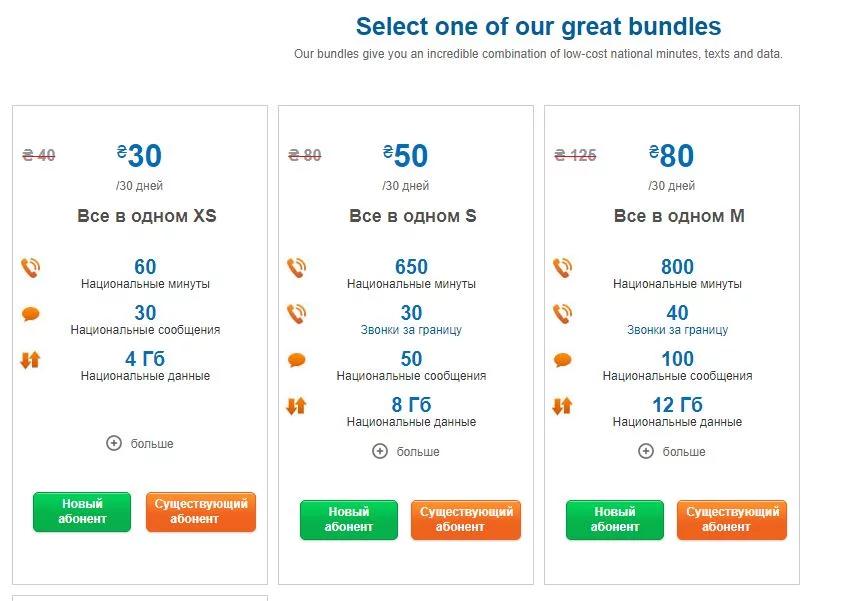This screenshot has height=601, width=847.
Task: Select 'Существующий абонент' under the S bundle
Action: pos(466,520)
